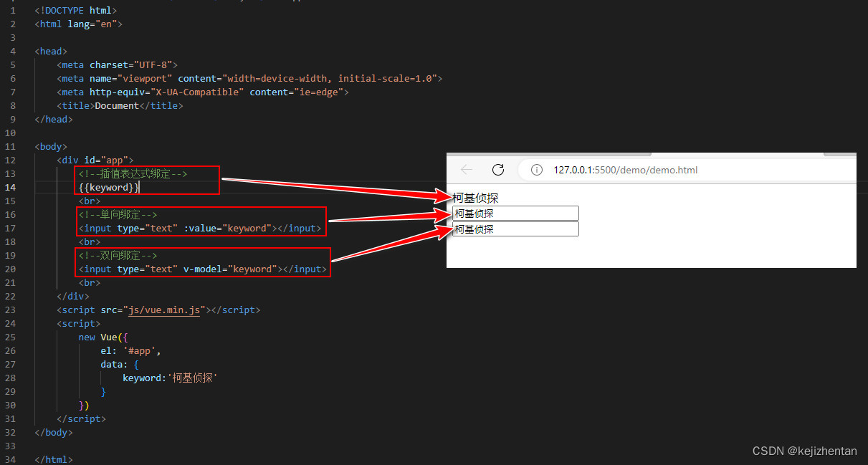This screenshot has width=868, height=465.
Task: Click the el: '#app', line
Action: (x=131, y=350)
